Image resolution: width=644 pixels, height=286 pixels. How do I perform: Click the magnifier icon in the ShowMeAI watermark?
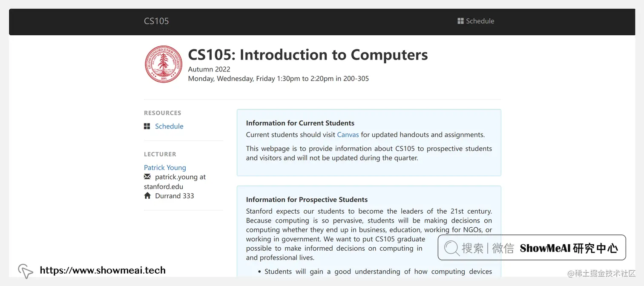click(x=450, y=248)
